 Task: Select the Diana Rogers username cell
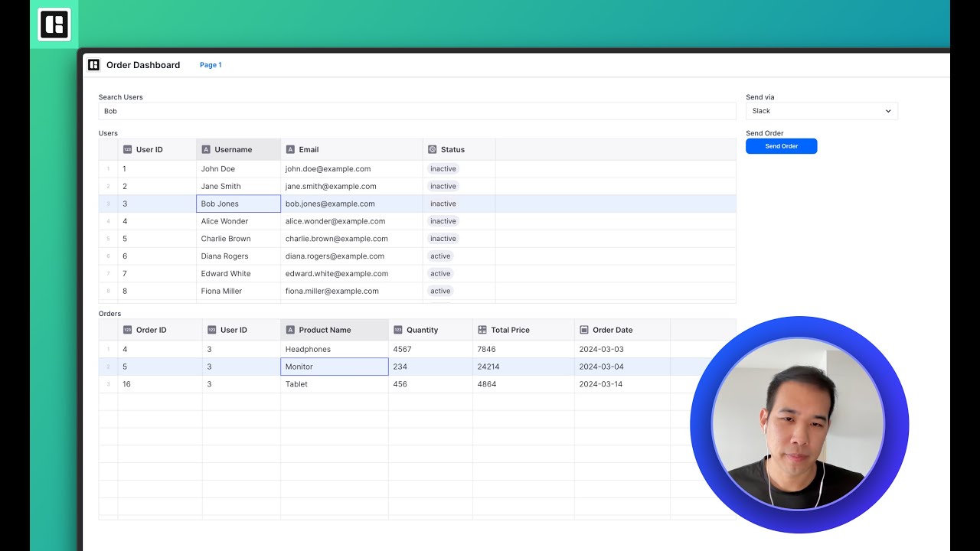238,256
